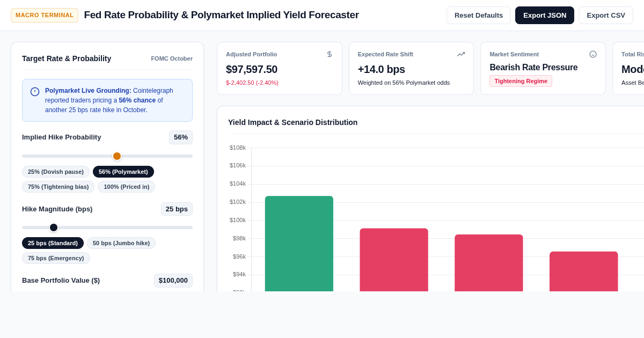The height and width of the screenshot is (338, 644).
Task: Export data as CSV
Action: [x=606, y=15]
